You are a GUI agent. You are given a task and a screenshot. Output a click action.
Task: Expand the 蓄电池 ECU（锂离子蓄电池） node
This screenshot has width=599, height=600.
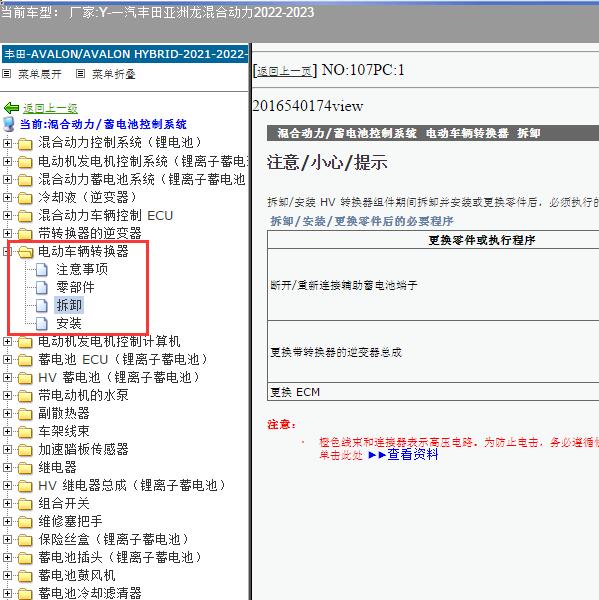coord(7,360)
